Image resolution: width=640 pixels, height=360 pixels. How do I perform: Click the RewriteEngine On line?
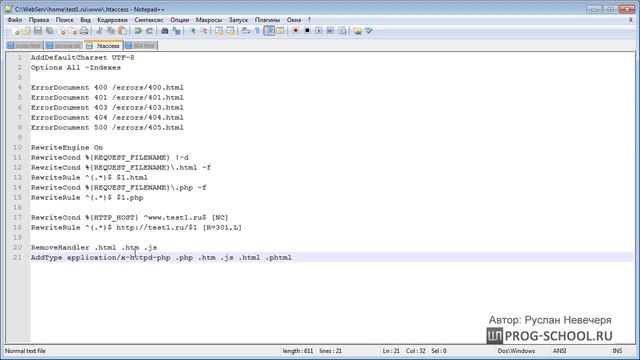pyautogui.click(x=67, y=148)
